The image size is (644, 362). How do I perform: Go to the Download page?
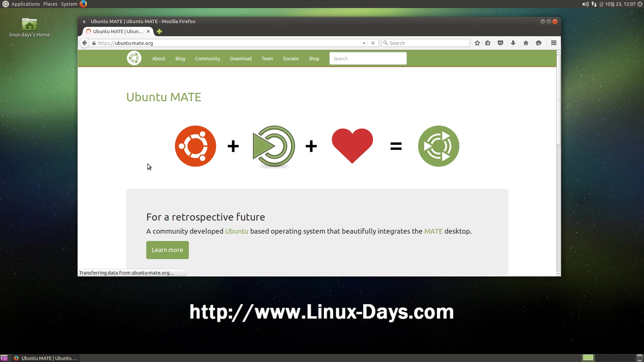click(x=241, y=59)
